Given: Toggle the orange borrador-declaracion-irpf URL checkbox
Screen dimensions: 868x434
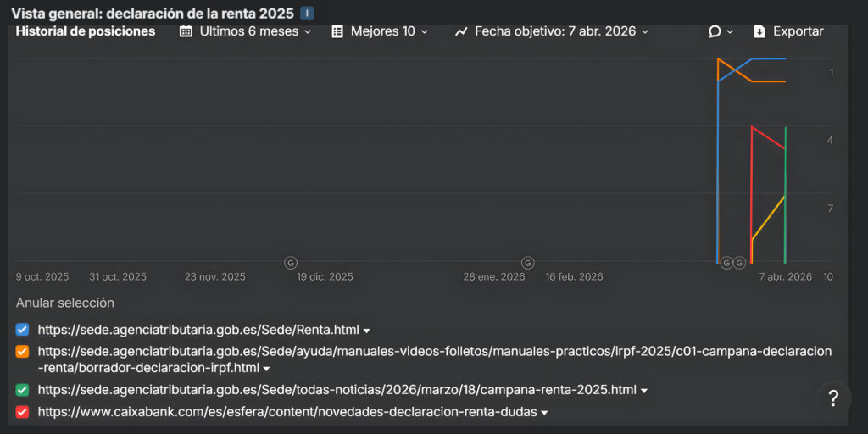Looking at the screenshot, I should coord(23,351).
